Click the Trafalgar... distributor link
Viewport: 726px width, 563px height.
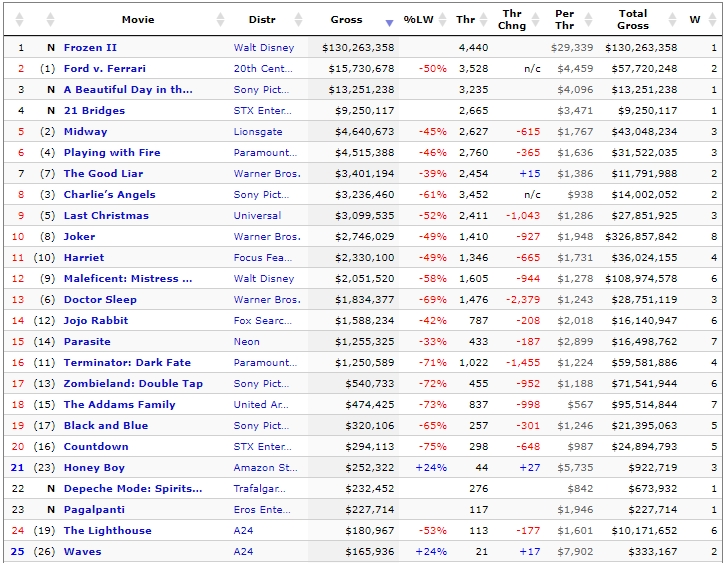pos(260,488)
